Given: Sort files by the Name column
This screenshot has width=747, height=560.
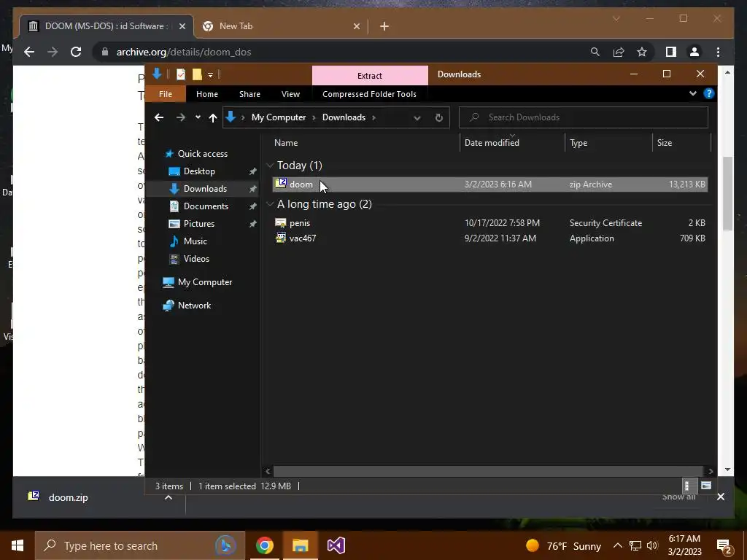Looking at the screenshot, I should coord(365,143).
